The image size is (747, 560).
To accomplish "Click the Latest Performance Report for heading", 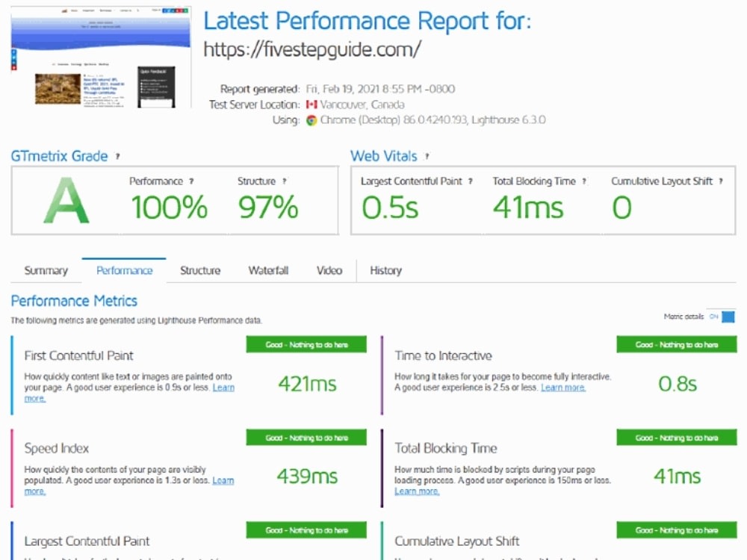I will click(x=368, y=21).
